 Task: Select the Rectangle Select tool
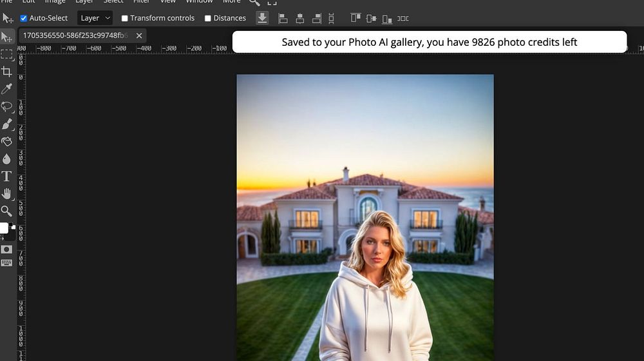coord(7,55)
